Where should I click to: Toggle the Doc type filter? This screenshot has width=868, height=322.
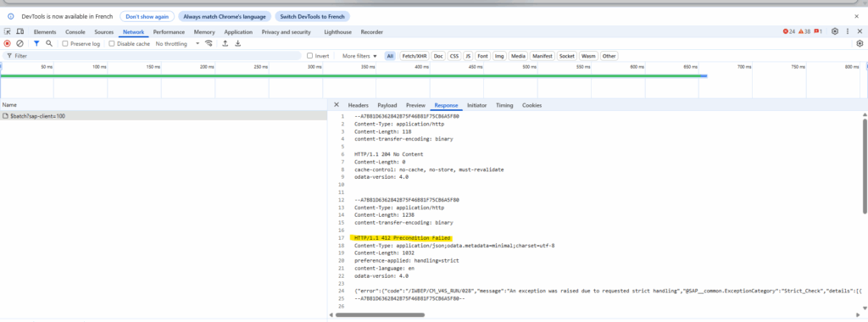438,56
